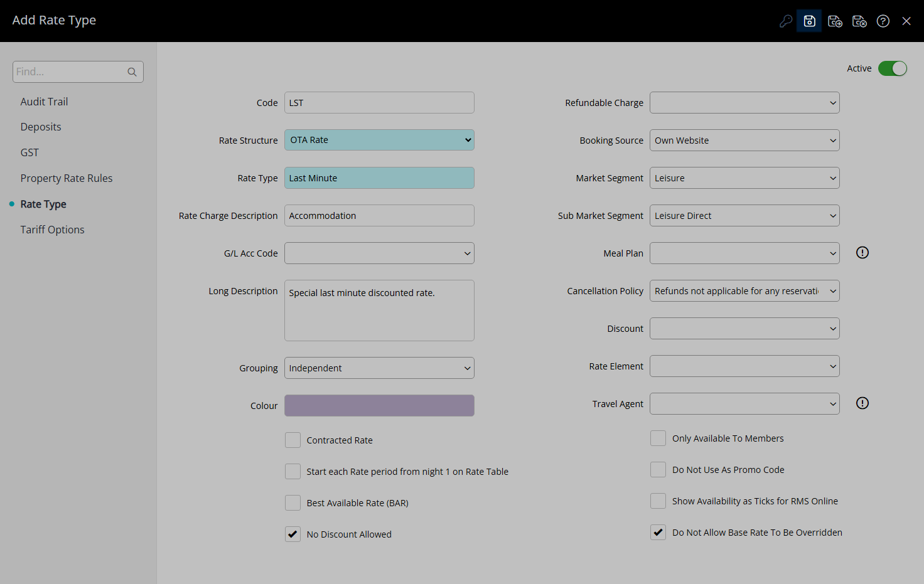
Task: Click the key security icon
Action: tap(785, 21)
